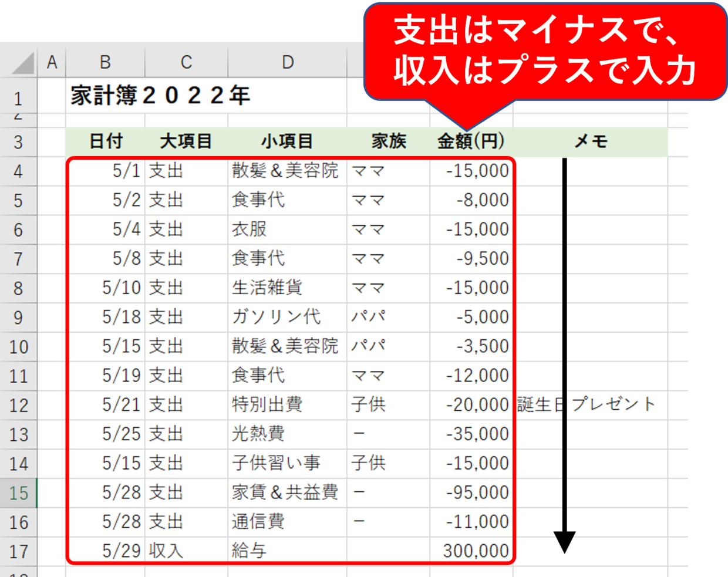The height and width of the screenshot is (577, 728).
Task: Click the ママ cell in row 8
Action: point(388,288)
